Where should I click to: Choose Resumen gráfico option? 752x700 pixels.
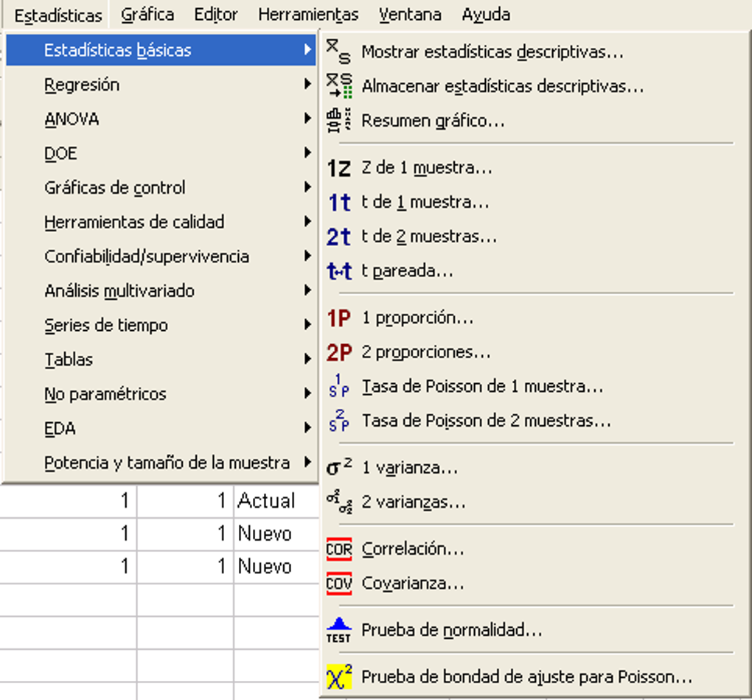click(433, 121)
